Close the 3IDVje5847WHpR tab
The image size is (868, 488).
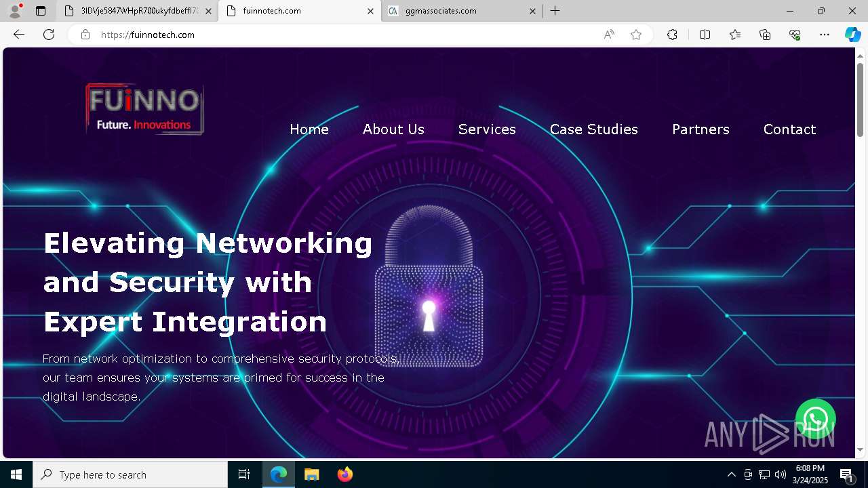(x=208, y=11)
